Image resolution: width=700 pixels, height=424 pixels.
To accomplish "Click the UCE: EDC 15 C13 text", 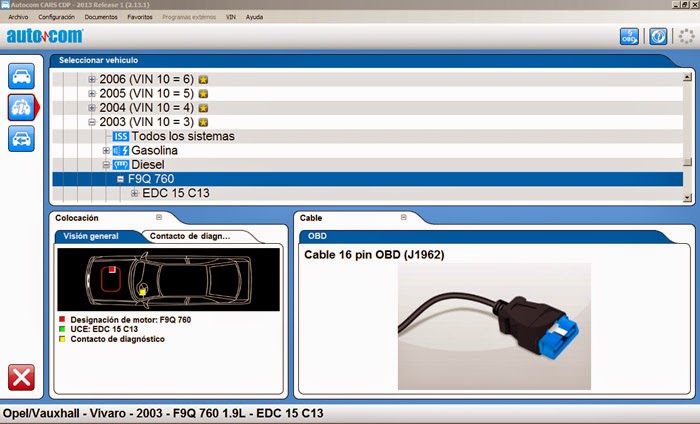I will click(x=104, y=329).
